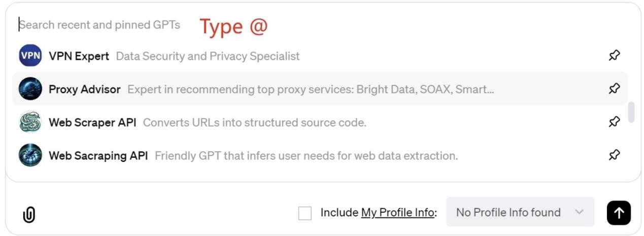Open the My Profile Info link

[397, 213]
